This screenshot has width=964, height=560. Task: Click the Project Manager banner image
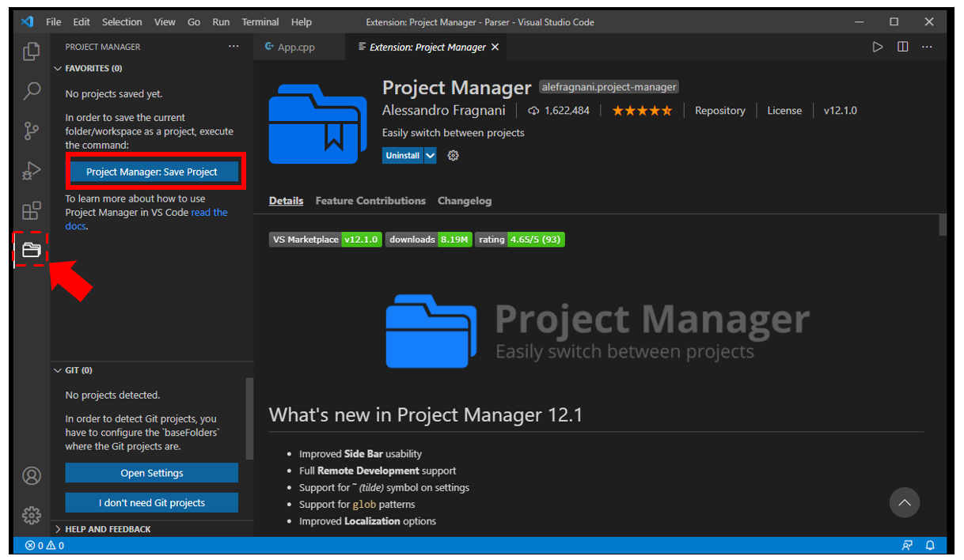click(598, 331)
